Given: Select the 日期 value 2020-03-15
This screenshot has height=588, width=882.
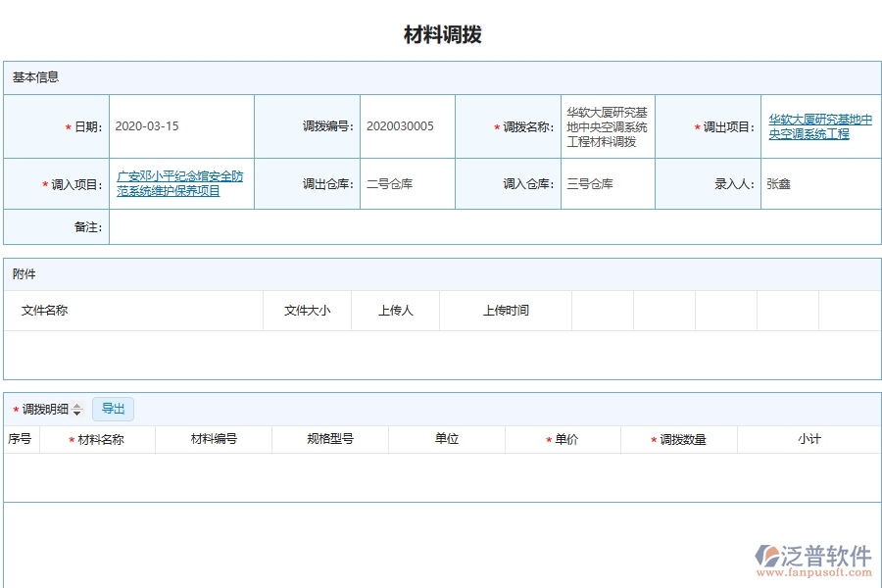Looking at the screenshot, I should click(145, 125).
